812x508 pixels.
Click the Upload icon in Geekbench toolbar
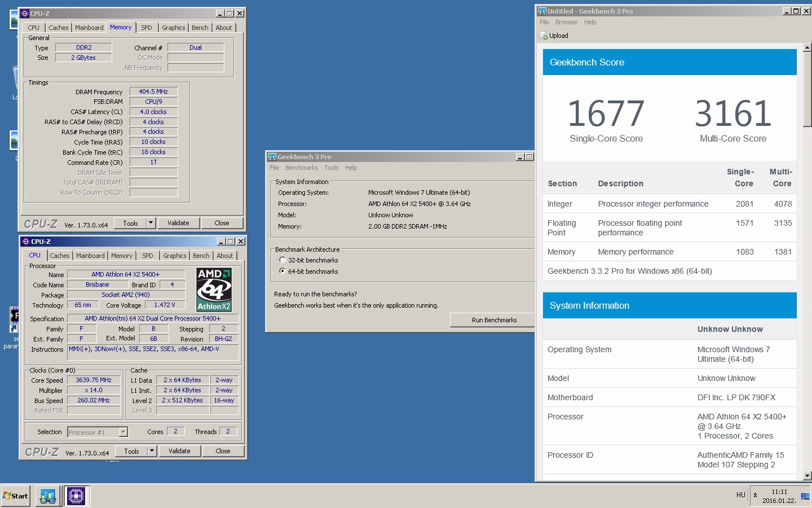544,36
